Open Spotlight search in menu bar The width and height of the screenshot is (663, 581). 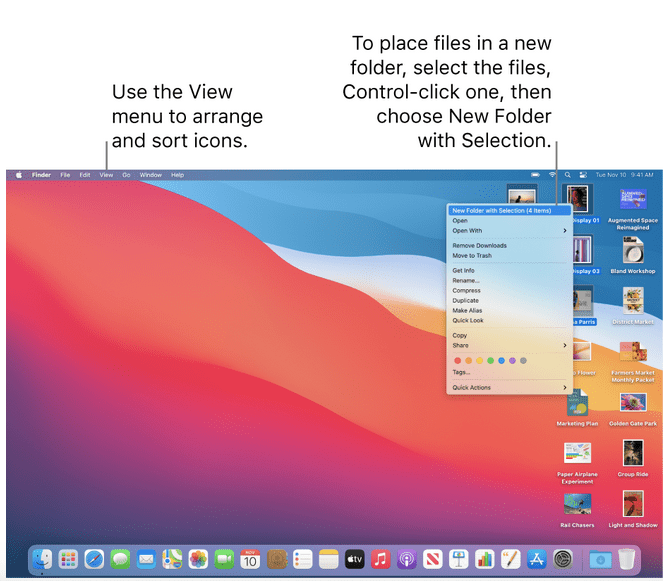[568, 175]
